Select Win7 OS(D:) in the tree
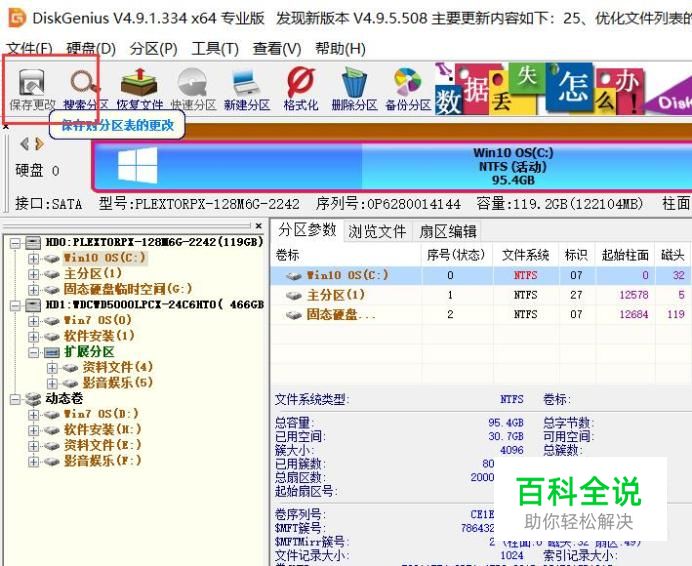This screenshot has width=692, height=566. pos(101,414)
